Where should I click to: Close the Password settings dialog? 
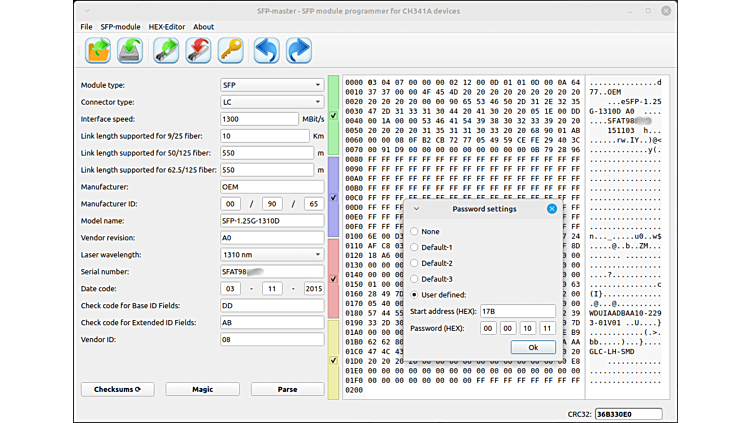[x=551, y=209]
